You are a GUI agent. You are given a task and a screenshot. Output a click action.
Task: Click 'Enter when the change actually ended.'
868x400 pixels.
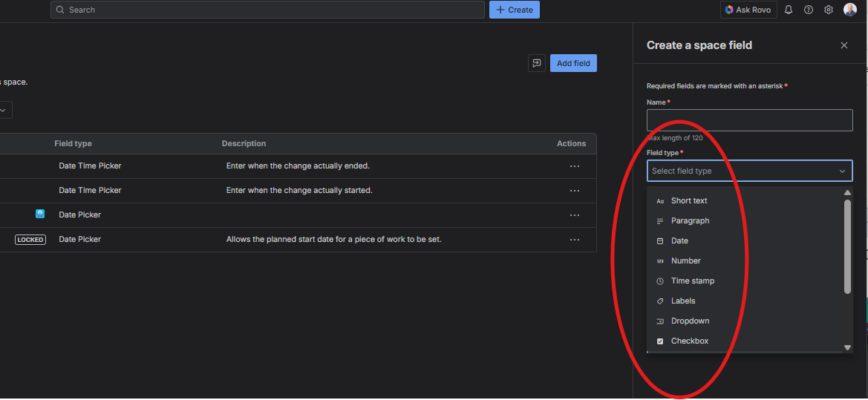click(298, 166)
